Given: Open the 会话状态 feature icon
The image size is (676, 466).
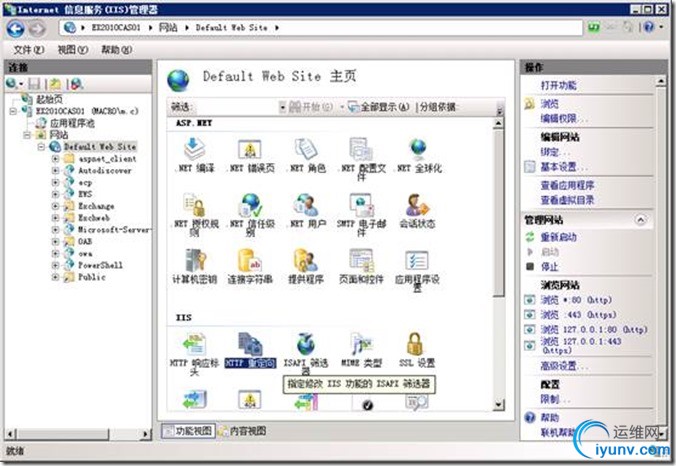Looking at the screenshot, I should 417,211.
